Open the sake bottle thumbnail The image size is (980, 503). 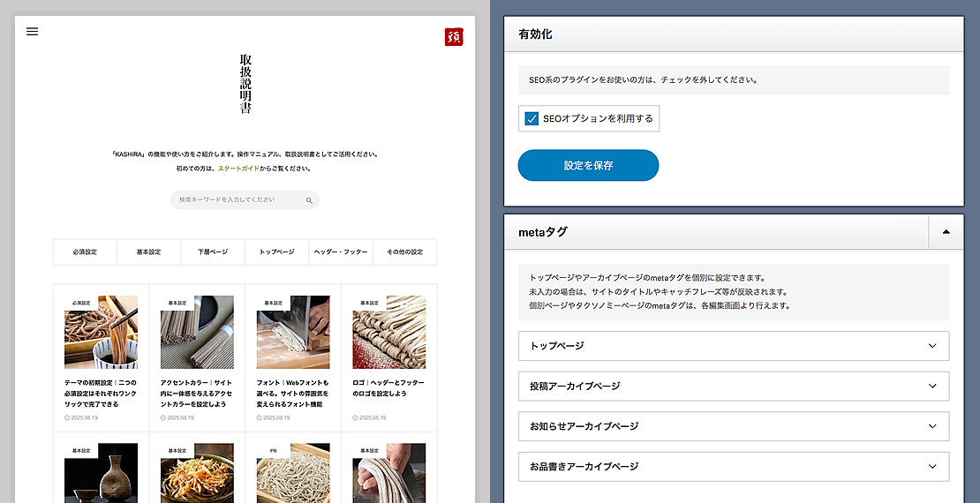[102, 473]
